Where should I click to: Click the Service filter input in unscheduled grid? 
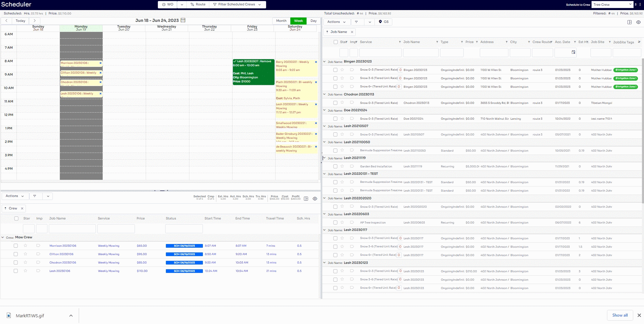coord(380,52)
